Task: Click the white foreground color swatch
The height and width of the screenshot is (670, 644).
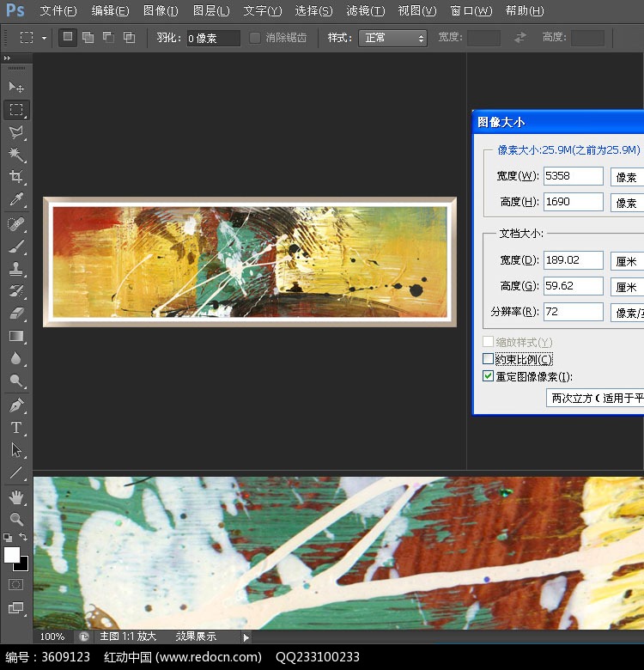Action: coord(11,555)
